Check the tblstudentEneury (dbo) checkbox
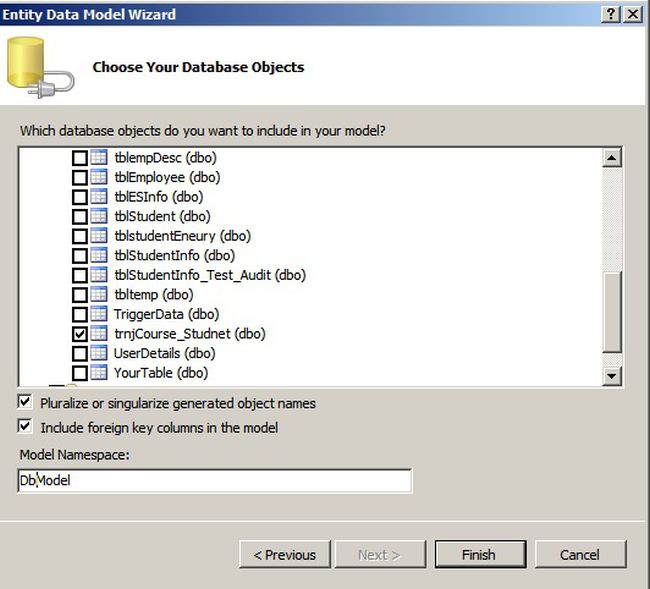This screenshot has width=650, height=589. tap(80, 236)
